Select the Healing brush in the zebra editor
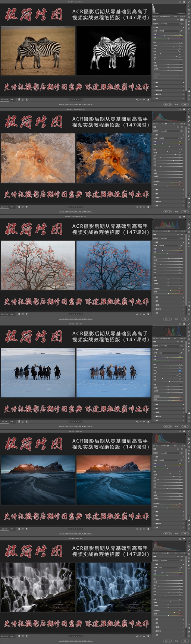The height and width of the screenshot is (644, 191). [x=189, y=14]
